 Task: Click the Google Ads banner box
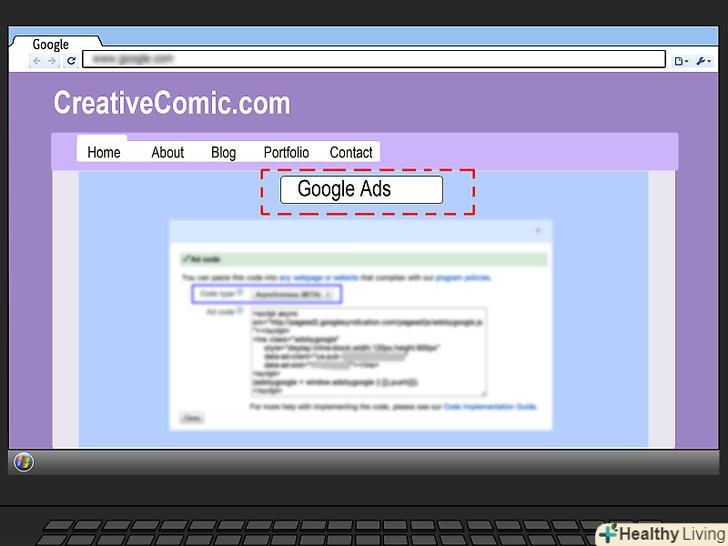point(361,189)
